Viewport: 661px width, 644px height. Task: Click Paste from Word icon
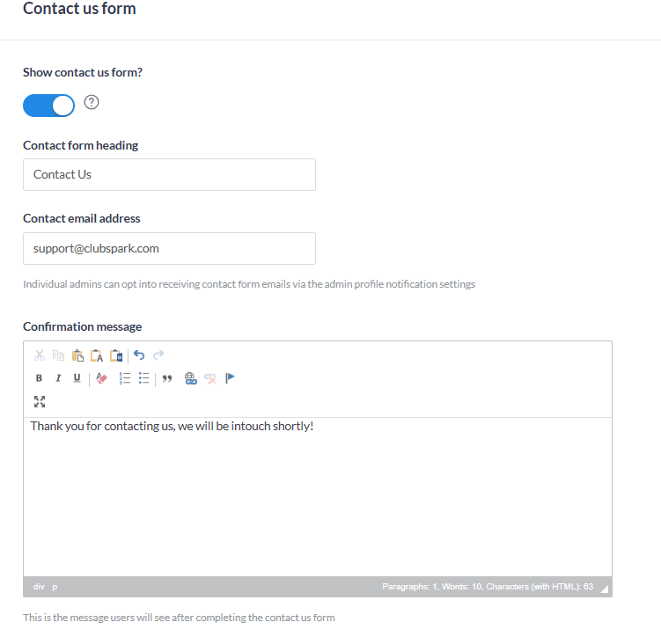click(x=116, y=355)
